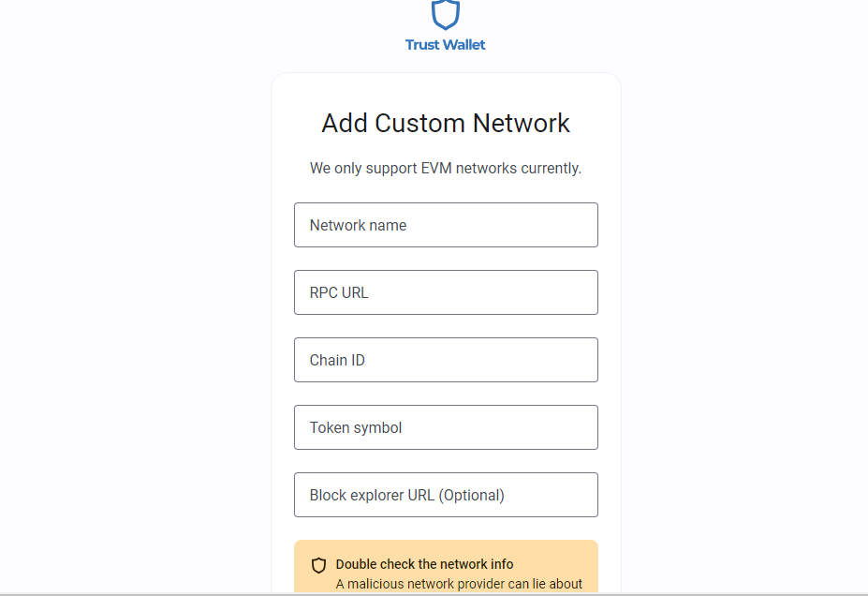Image resolution: width=868 pixels, height=596 pixels.
Task: Click the 'Block explorer URL' placeholder label
Action: pos(406,495)
